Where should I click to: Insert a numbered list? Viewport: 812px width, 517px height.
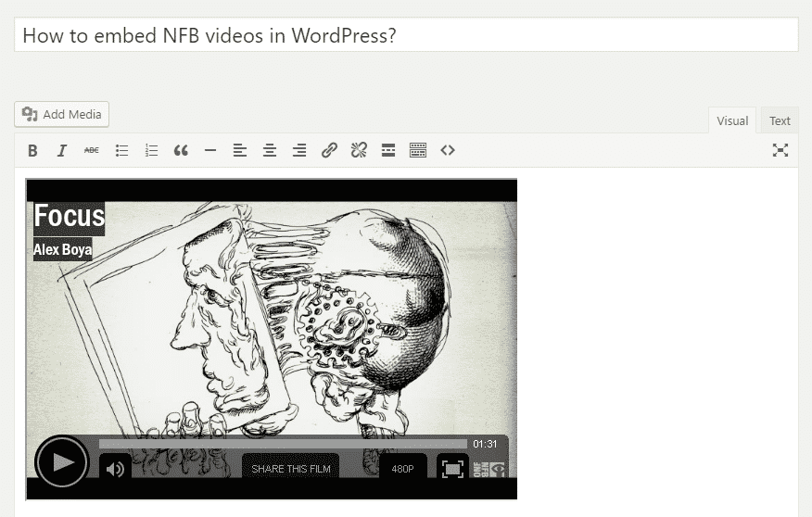tap(151, 151)
